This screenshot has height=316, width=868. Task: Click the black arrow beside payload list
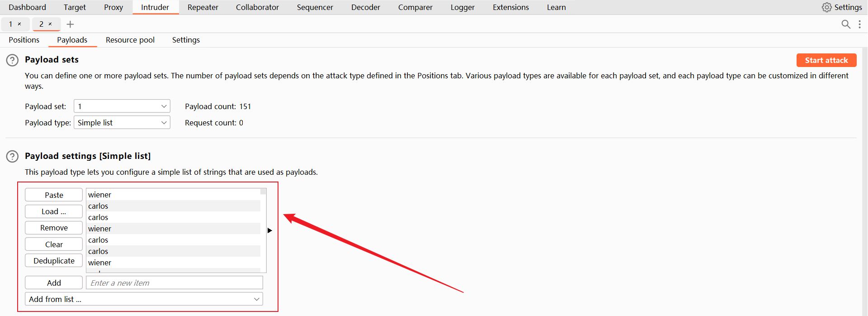tap(270, 230)
